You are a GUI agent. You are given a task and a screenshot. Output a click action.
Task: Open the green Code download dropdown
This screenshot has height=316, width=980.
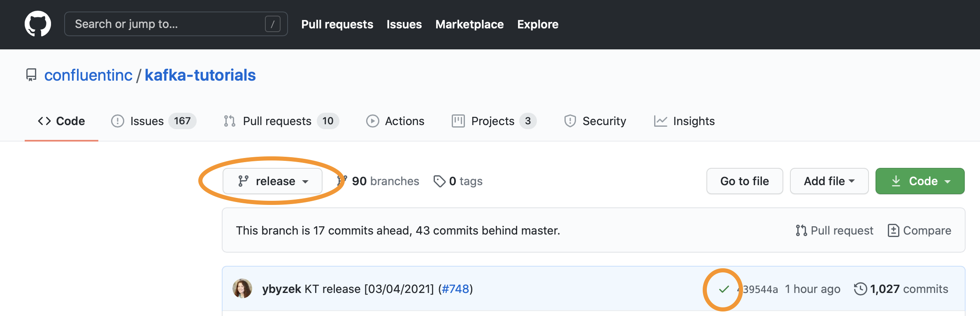[920, 181]
